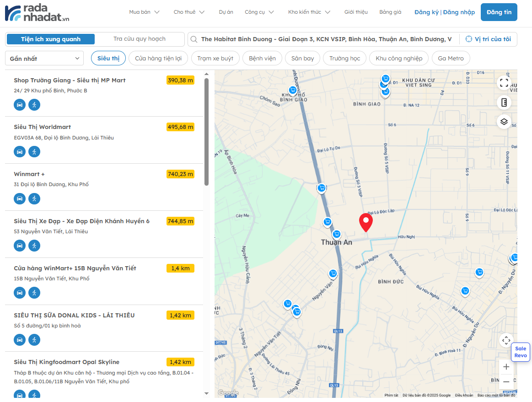Expand Mua bán menu
The height and width of the screenshot is (402, 532).
pos(144,12)
